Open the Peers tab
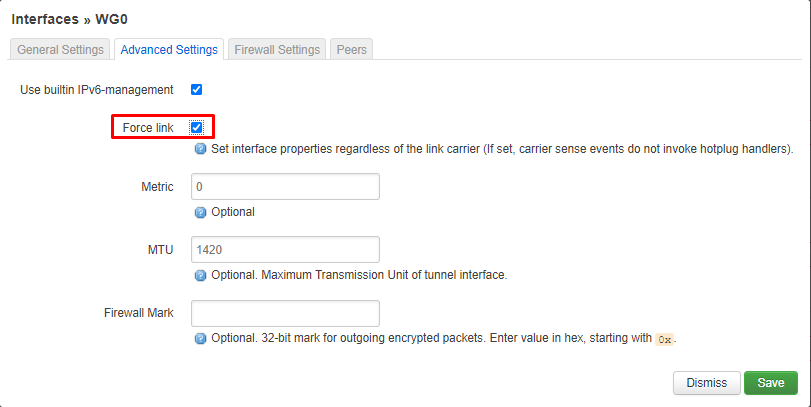This screenshot has width=811, height=407. click(x=352, y=50)
